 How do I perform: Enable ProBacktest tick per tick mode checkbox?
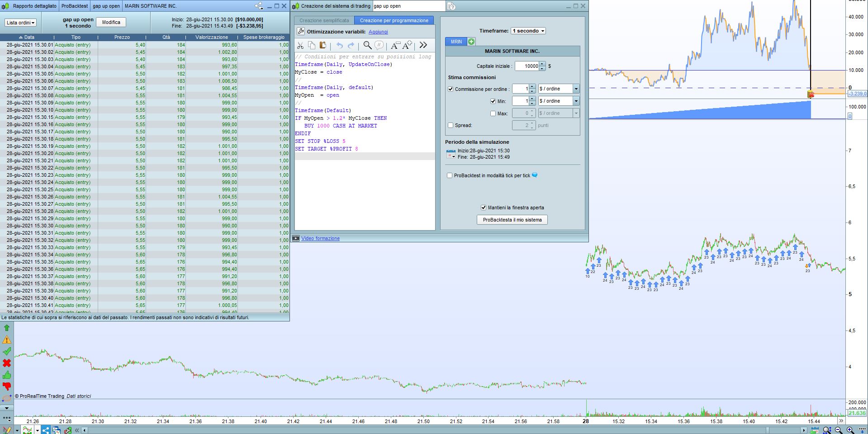click(x=450, y=175)
